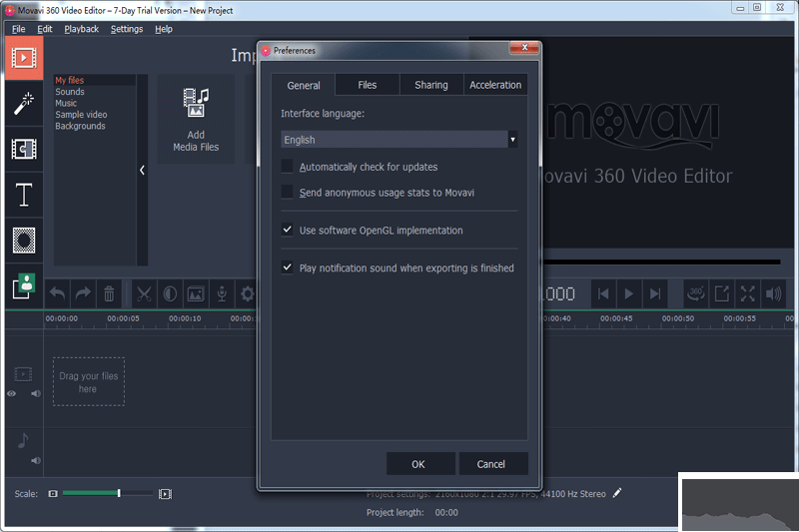The image size is (799, 532).
Task: Play the preview video
Action: 629,293
